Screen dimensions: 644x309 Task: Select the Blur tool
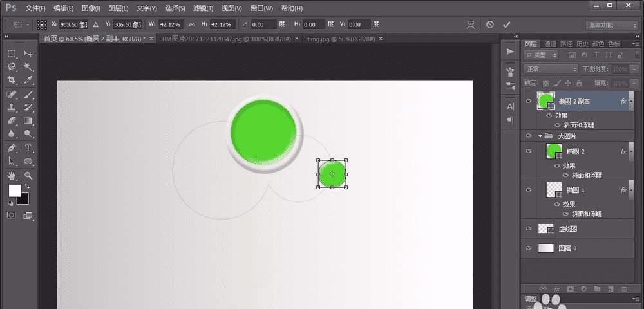tap(12, 133)
